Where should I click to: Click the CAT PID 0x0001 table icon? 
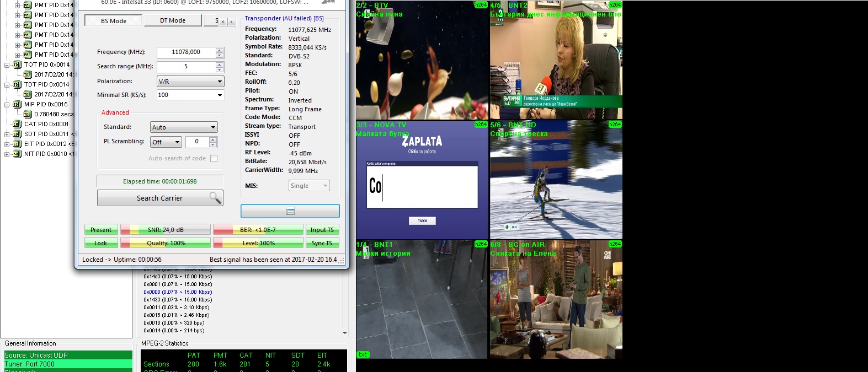[x=17, y=124]
